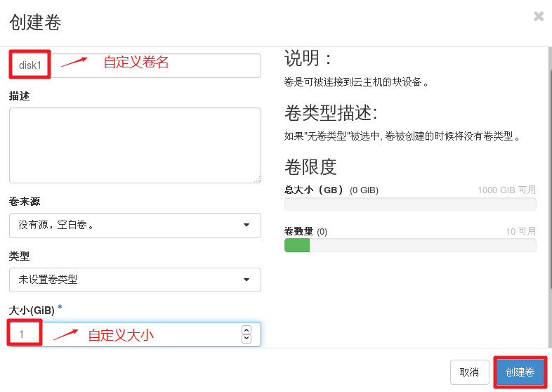
Task: Click the 卷类型描述 heading
Action: point(331,112)
